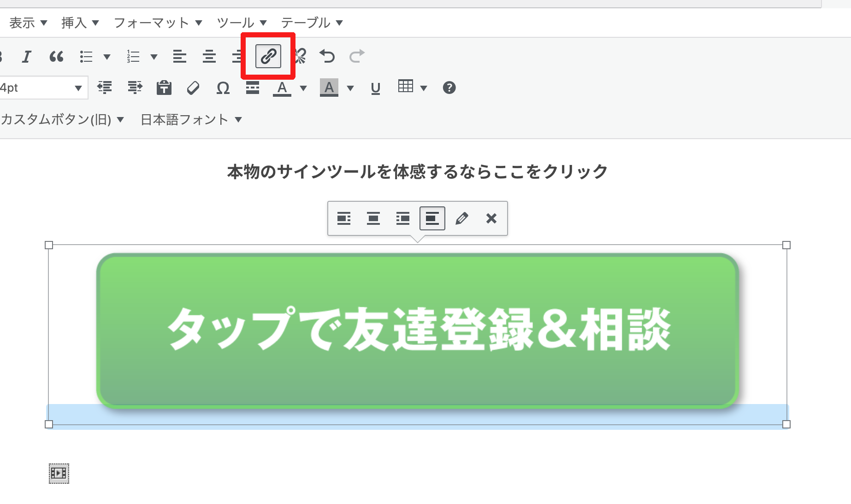Remove image with X icon
The height and width of the screenshot is (504, 851).
491,218
